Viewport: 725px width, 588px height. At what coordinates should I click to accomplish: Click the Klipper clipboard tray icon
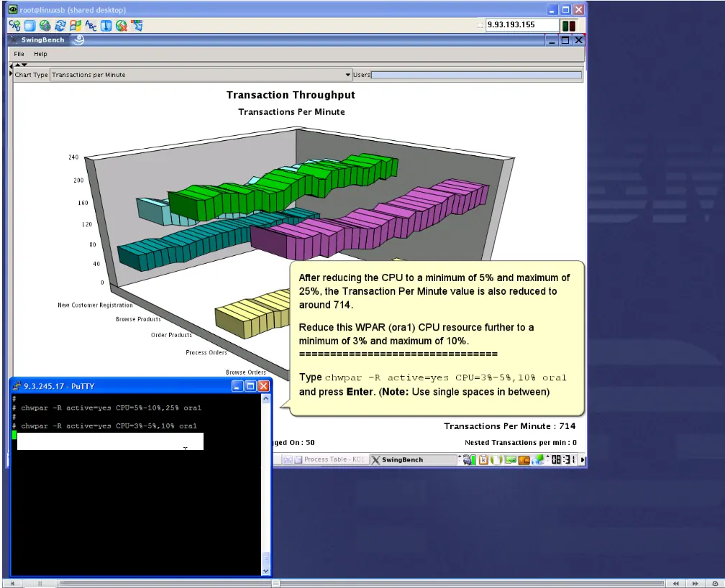click(483, 459)
